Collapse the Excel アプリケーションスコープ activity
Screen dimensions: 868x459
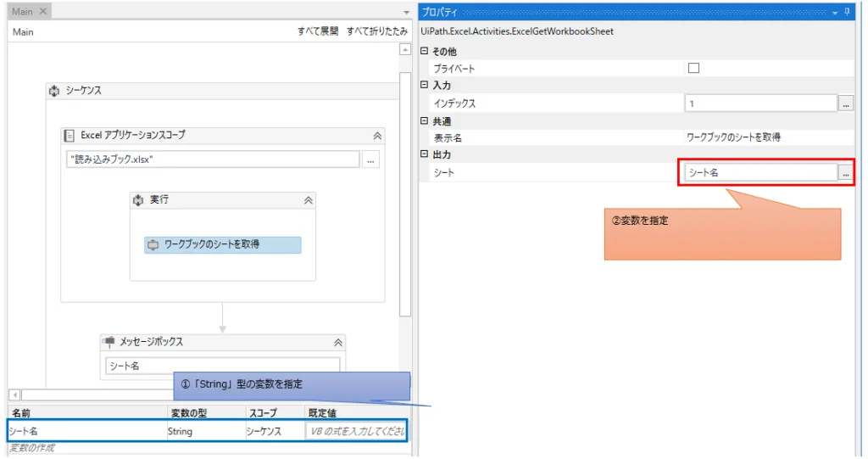point(377,136)
